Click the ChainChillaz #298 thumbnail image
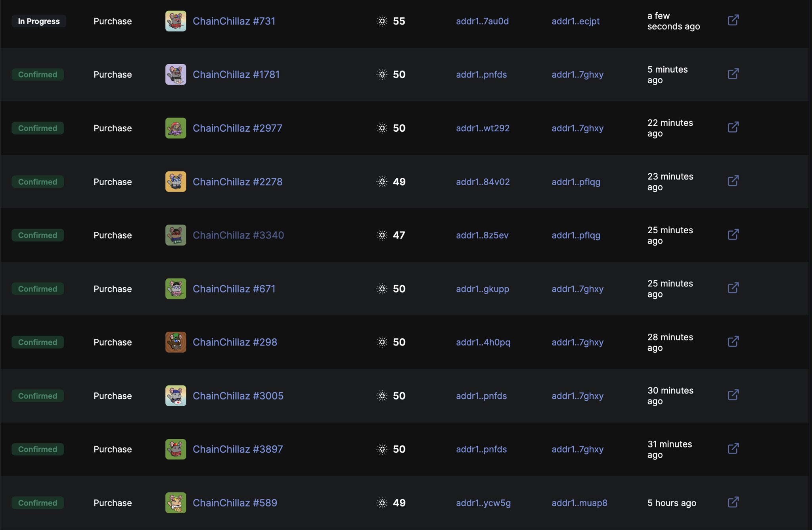This screenshot has width=812, height=530. (176, 342)
